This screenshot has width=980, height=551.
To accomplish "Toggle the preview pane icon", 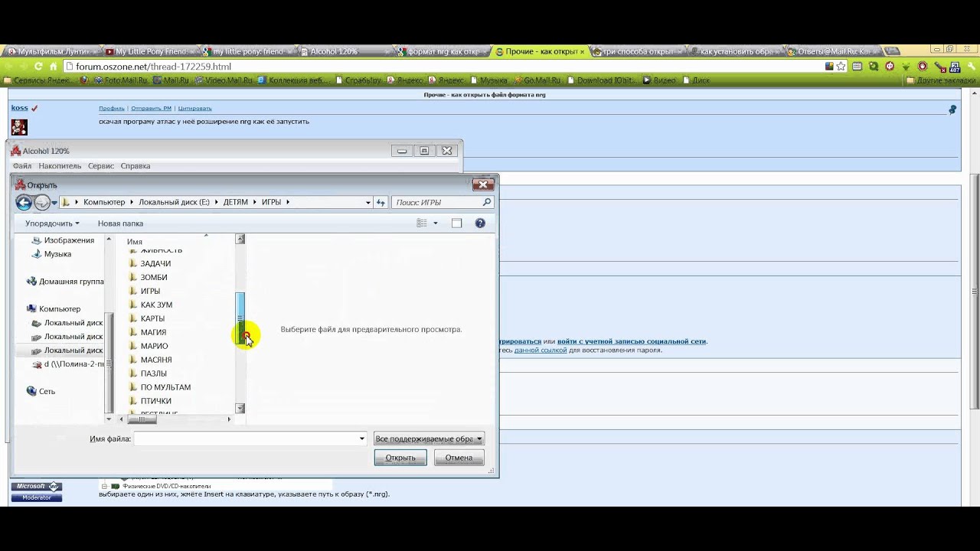I will [x=456, y=223].
